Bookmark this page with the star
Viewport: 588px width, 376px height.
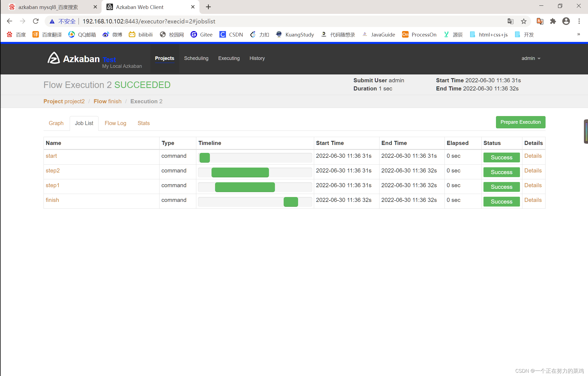point(523,21)
